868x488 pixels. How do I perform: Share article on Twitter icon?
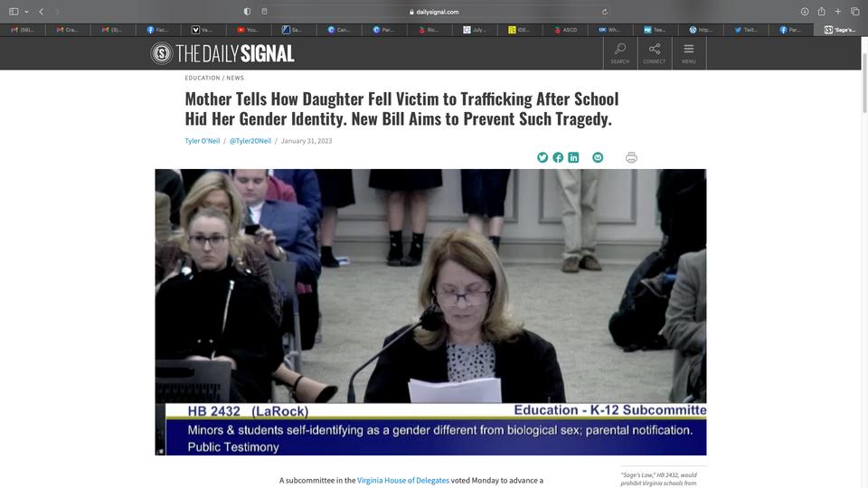click(x=542, y=157)
